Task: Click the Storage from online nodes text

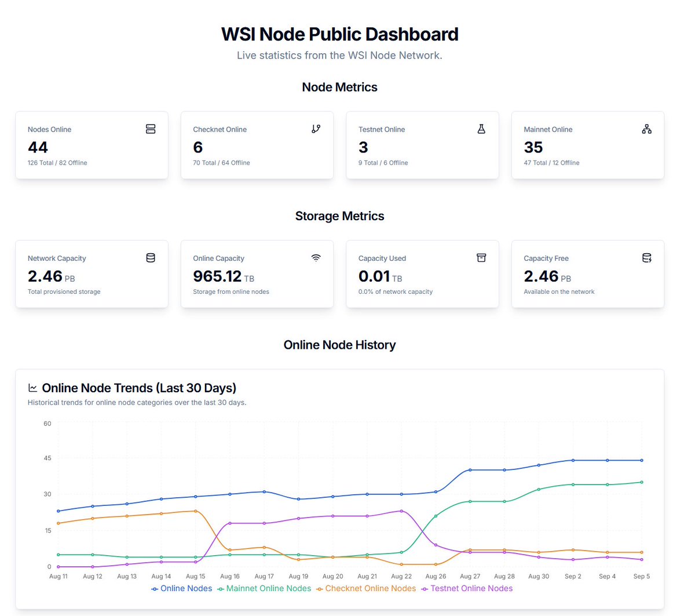Action: [231, 291]
